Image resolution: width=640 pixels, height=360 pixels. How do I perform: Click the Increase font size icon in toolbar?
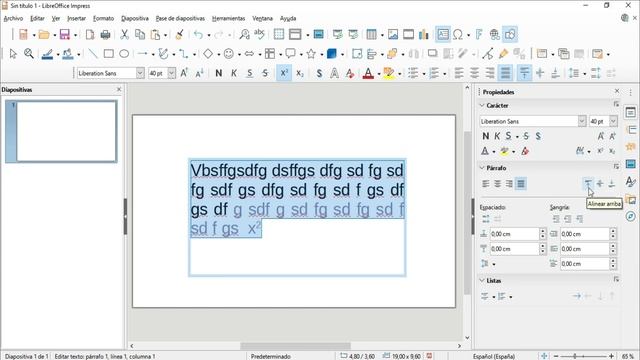184,73
